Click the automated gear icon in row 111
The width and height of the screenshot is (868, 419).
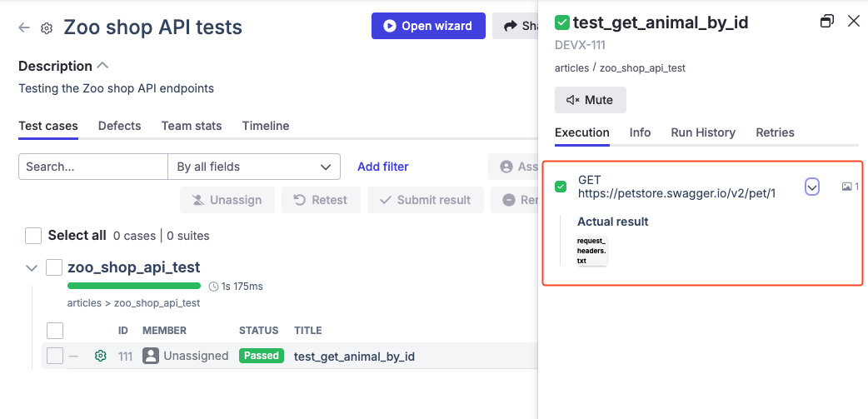coord(101,357)
